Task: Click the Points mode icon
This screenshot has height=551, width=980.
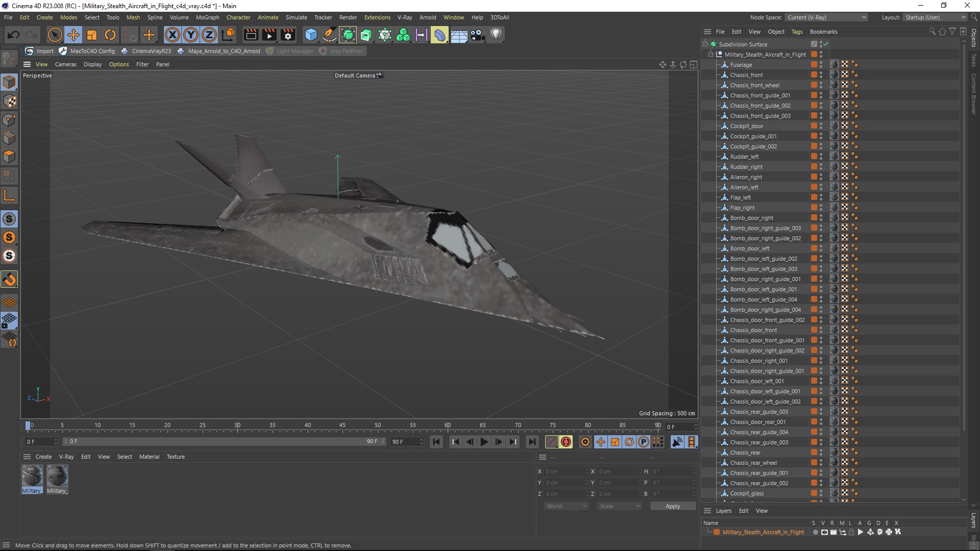Action: coord(9,119)
